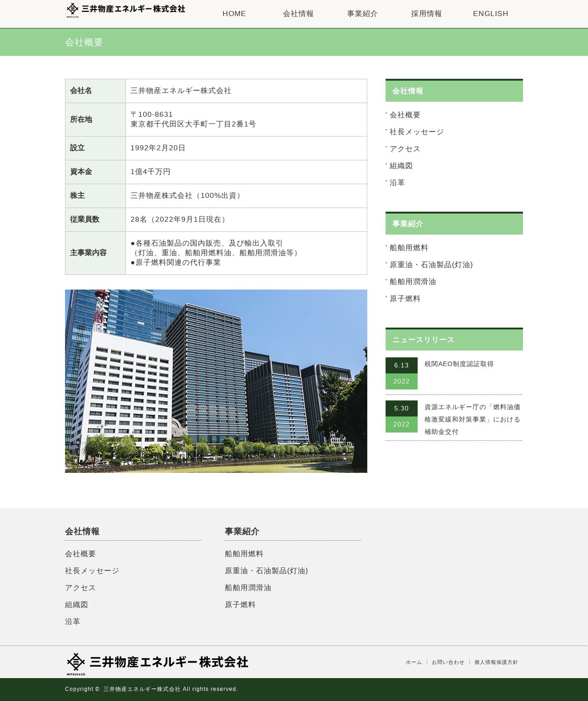This screenshot has height=701, width=588.
Task: Open footer 沿革 link
Action: 72,622
